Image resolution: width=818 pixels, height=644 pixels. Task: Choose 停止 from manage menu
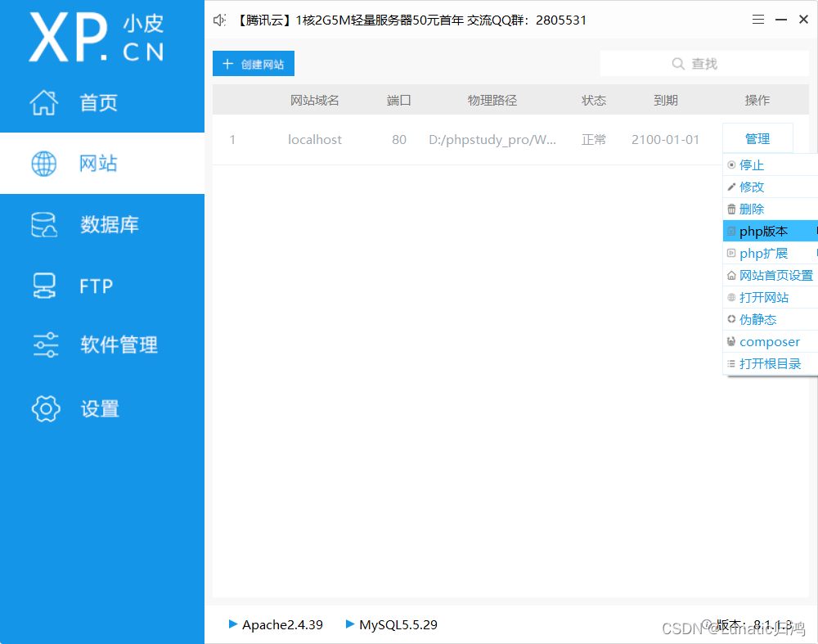pyautogui.click(x=770, y=165)
